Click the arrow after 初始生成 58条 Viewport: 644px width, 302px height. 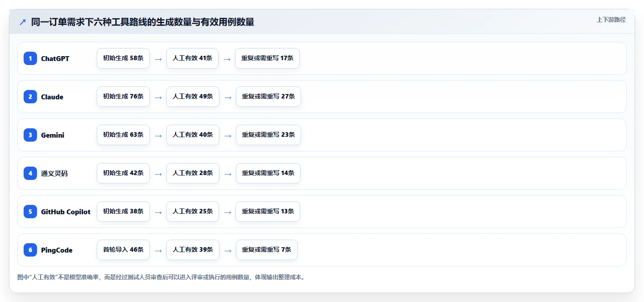[x=158, y=59]
